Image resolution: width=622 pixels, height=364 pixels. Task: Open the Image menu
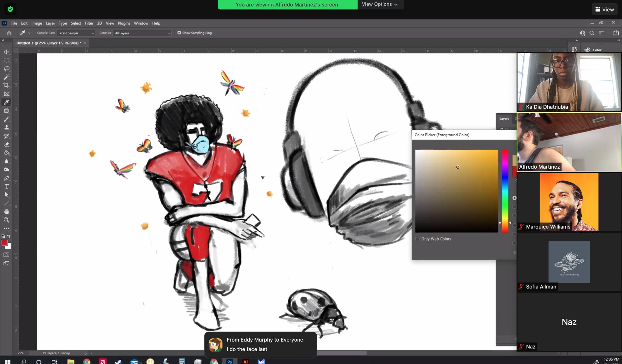(x=37, y=23)
